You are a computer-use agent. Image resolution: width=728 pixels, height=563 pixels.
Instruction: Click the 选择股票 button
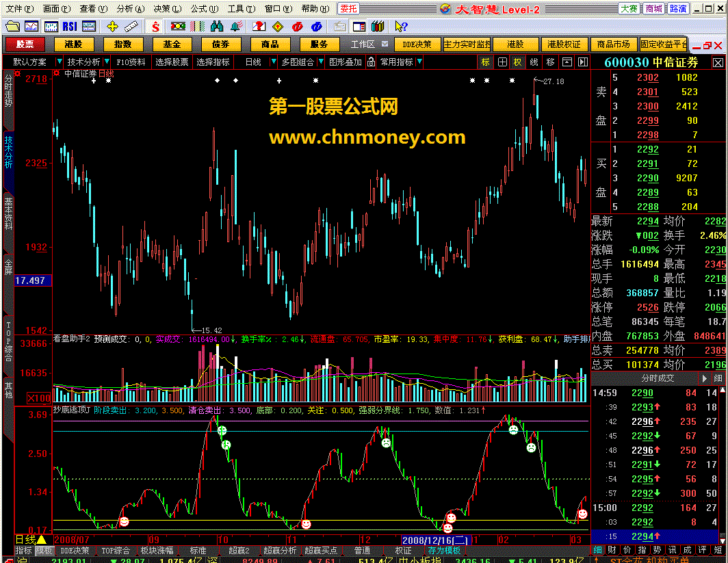[172, 62]
